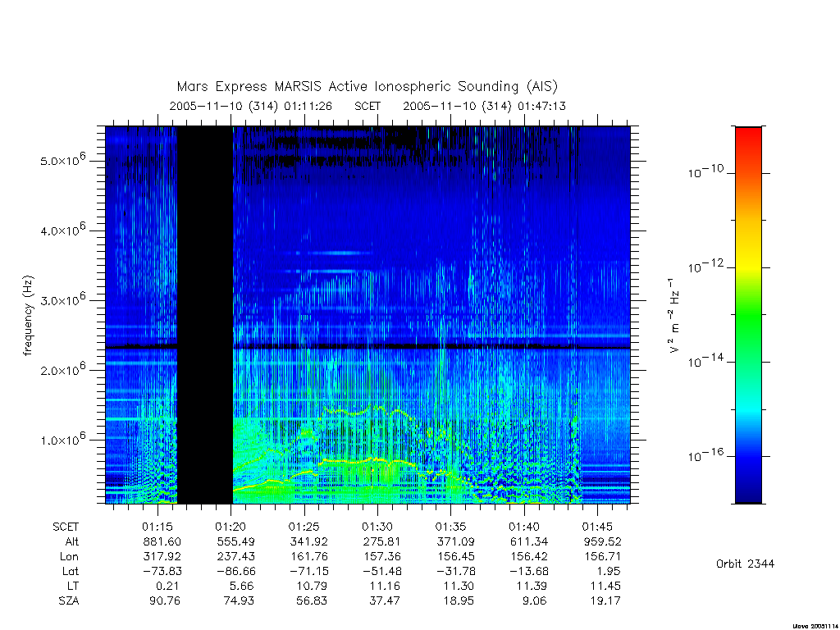Select start time '2005-11-10 (314) 01:11:26'
Screen dimensions: 840x630
click(x=251, y=106)
